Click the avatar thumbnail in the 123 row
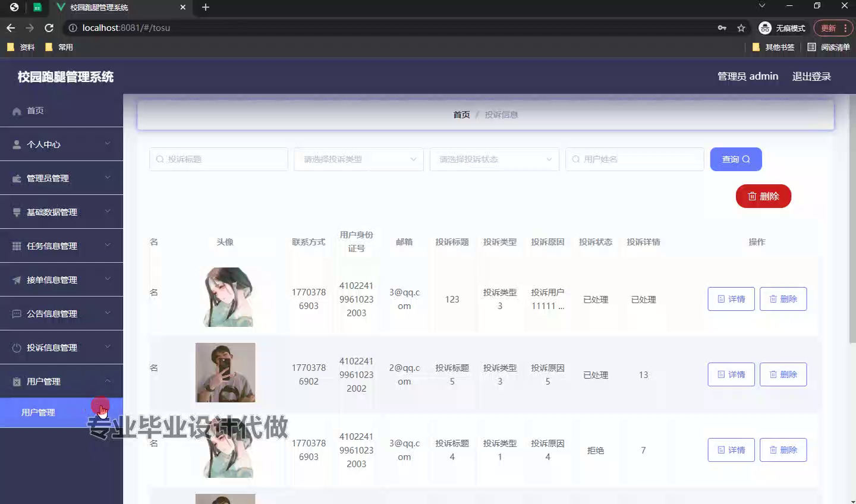Viewport: 856px width, 504px height. point(225,297)
